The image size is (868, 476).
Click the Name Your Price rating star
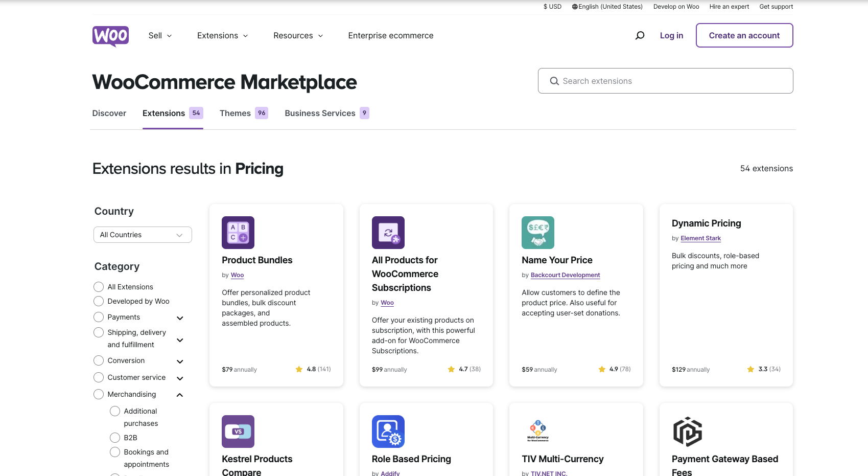[602, 369]
